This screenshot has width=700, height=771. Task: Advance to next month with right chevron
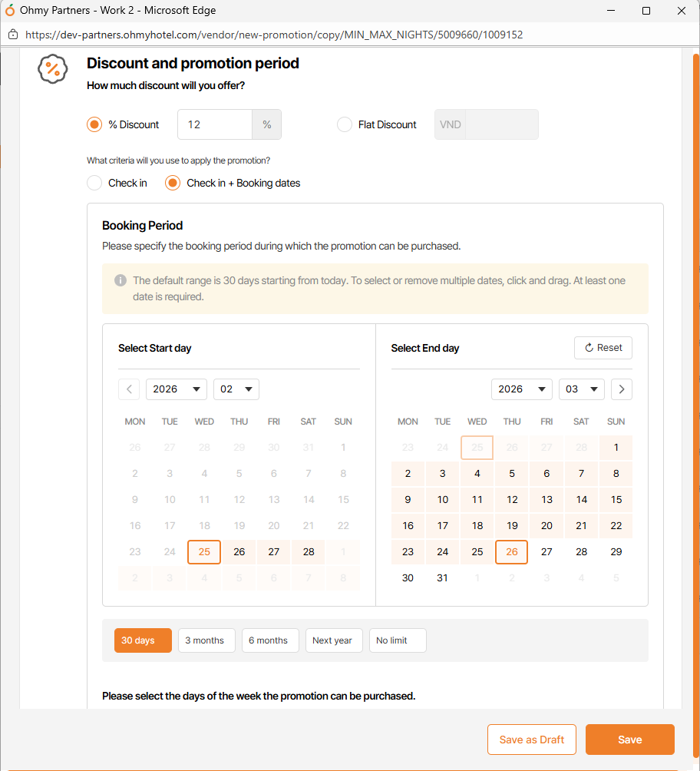click(622, 389)
